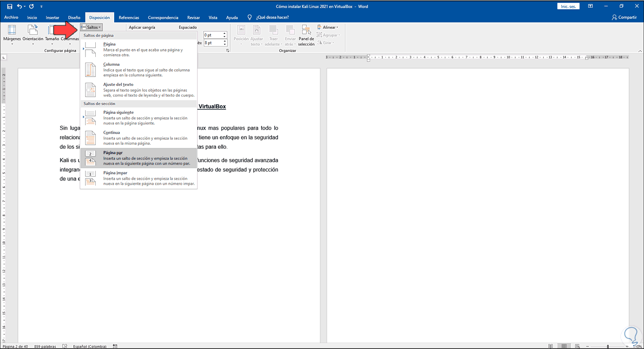644x349 pixels.
Task: Switch to the Referencias tab
Action: tap(129, 18)
